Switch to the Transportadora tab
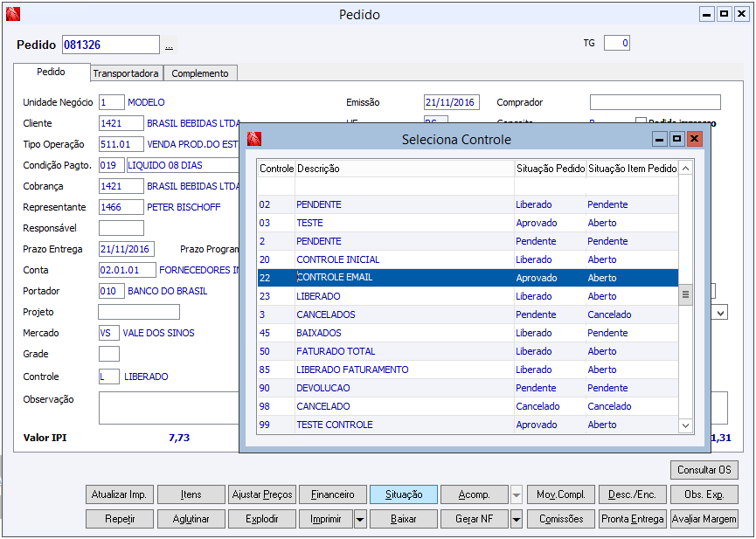This screenshot has height=539, width=756. click(x=126, y=73)
